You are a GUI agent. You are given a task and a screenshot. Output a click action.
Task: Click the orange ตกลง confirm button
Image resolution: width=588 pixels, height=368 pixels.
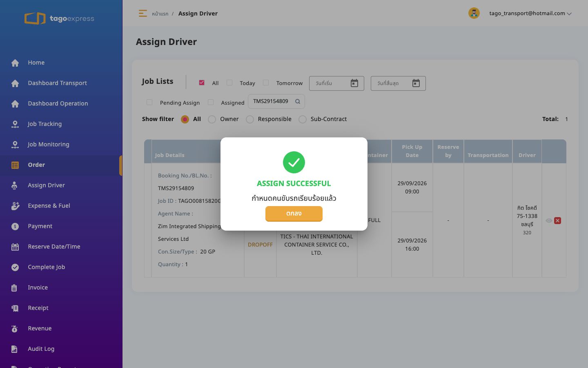click(x=294, y=213)
